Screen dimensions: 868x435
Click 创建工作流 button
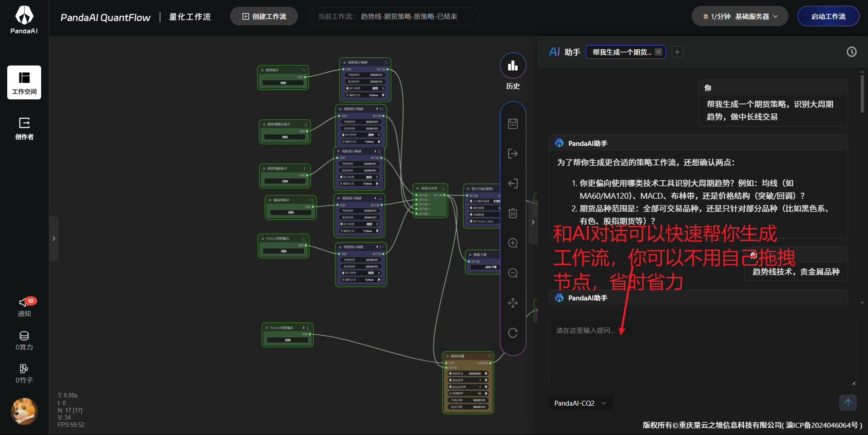(264, 16)
